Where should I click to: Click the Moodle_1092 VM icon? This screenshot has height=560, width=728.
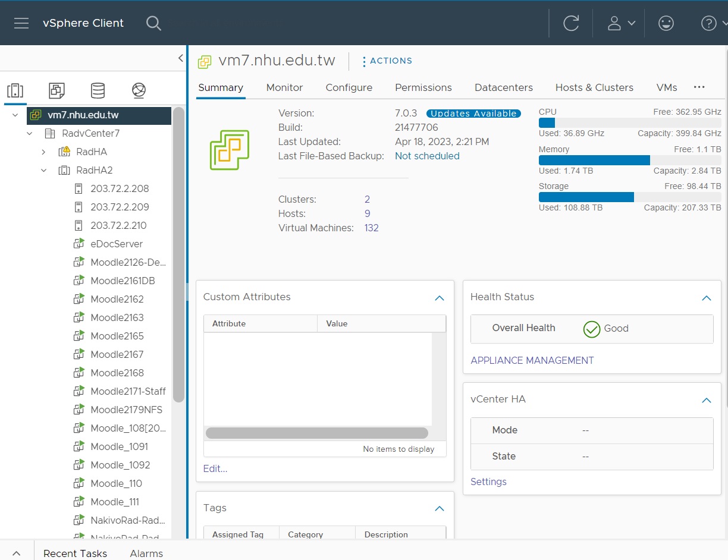[79, 465]
